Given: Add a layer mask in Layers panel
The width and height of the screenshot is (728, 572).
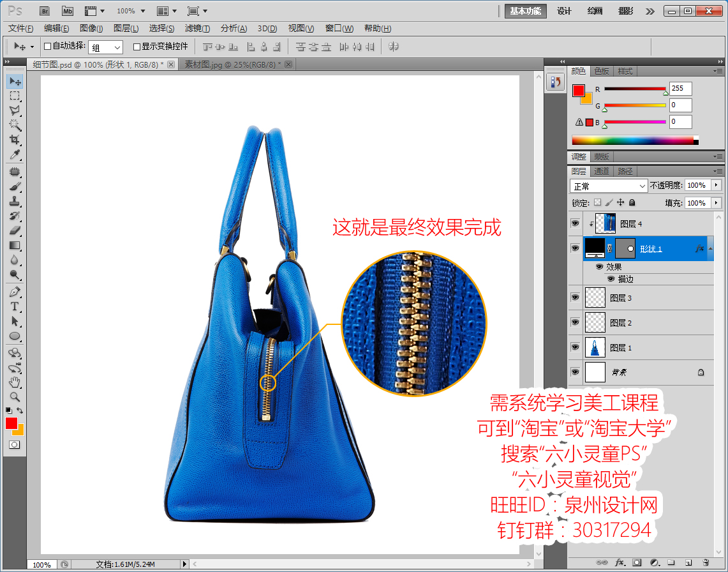Looking at the screenshot, I should (x=637, y=562).
